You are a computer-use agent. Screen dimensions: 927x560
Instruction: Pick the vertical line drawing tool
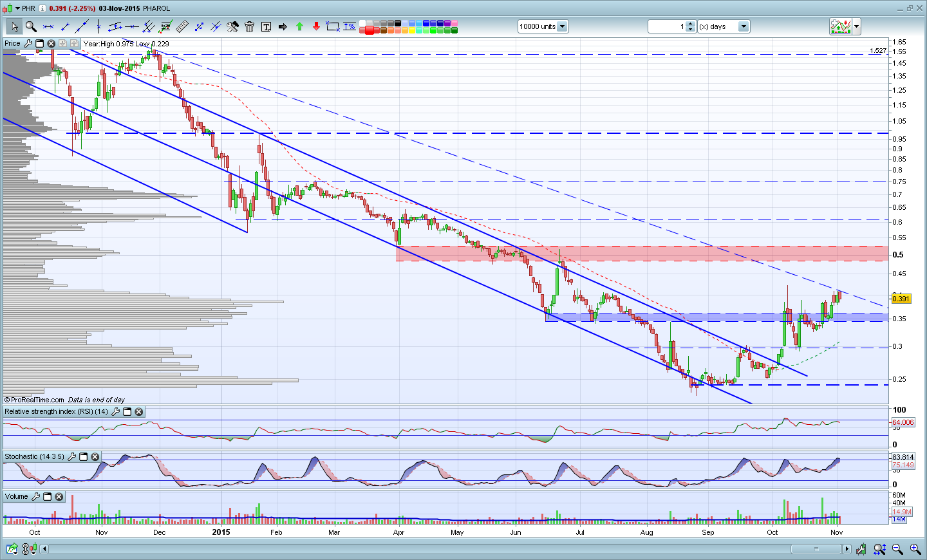pyautogui.click(x=98, y=26)
